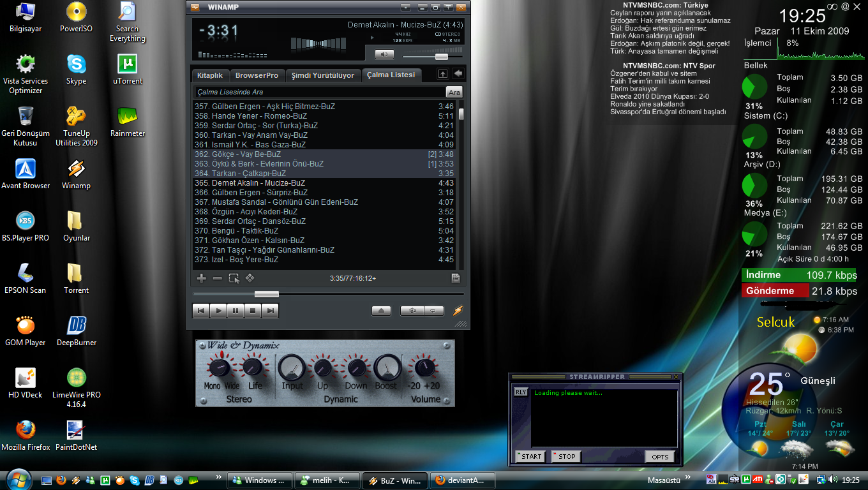Open Şimdi Yürütülüyor tab
Image resolution: width=868 pixels, height=490 pixels.
coord(323,75)
